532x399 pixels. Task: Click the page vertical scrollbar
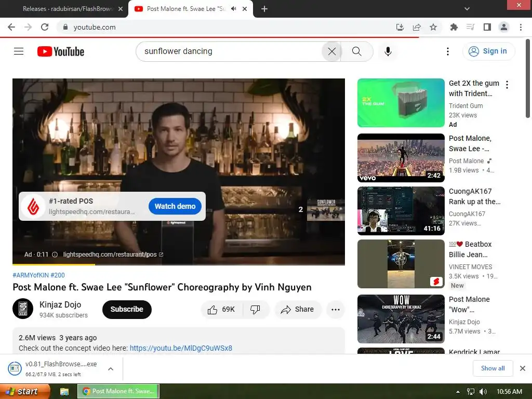point(528,78)
